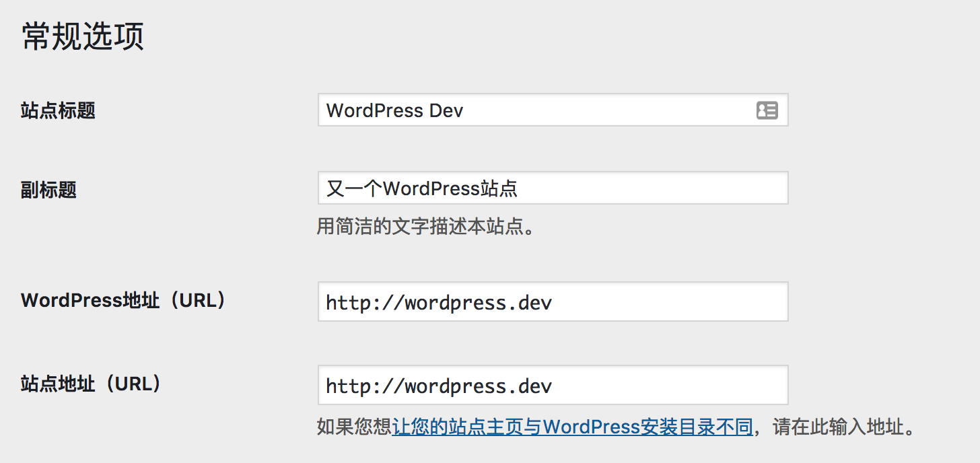Screen dimensions: 980x463
Task: Click 又一个 at the start of the tagline
Action: pyautogui.click(x=354, y=188)
